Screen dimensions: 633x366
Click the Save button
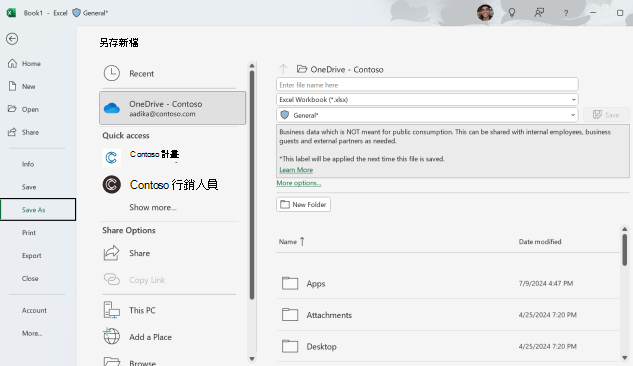(606, 115)
